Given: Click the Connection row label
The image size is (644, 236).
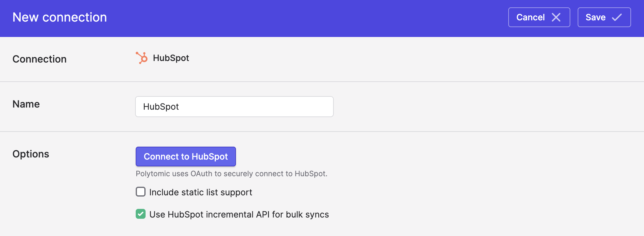Looking at the screenshot, I should (39, 59).
